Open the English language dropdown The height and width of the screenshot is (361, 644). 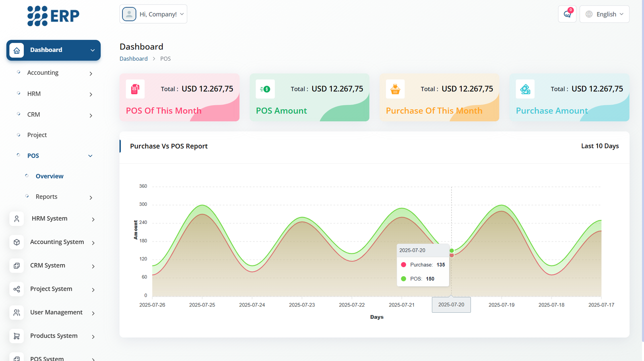click(x=604, y=14)
